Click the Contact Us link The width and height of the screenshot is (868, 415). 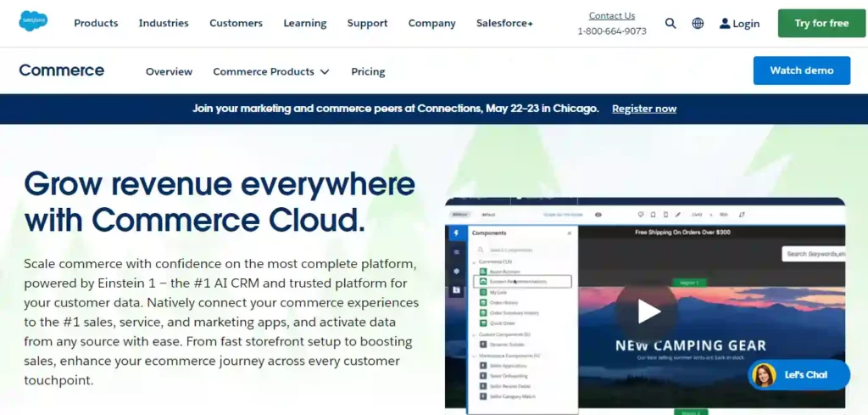pyautogui.click(x=612, y=15)
